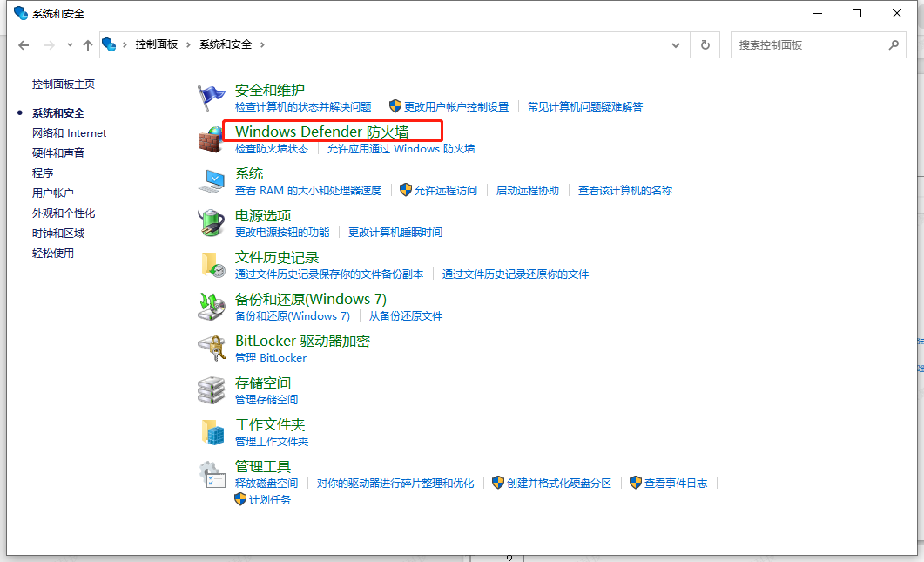Image resolution: width=924 pixels, height=562 pixels.
Task: Click the Back arrow in navigation bar
Action: point(24,45)
